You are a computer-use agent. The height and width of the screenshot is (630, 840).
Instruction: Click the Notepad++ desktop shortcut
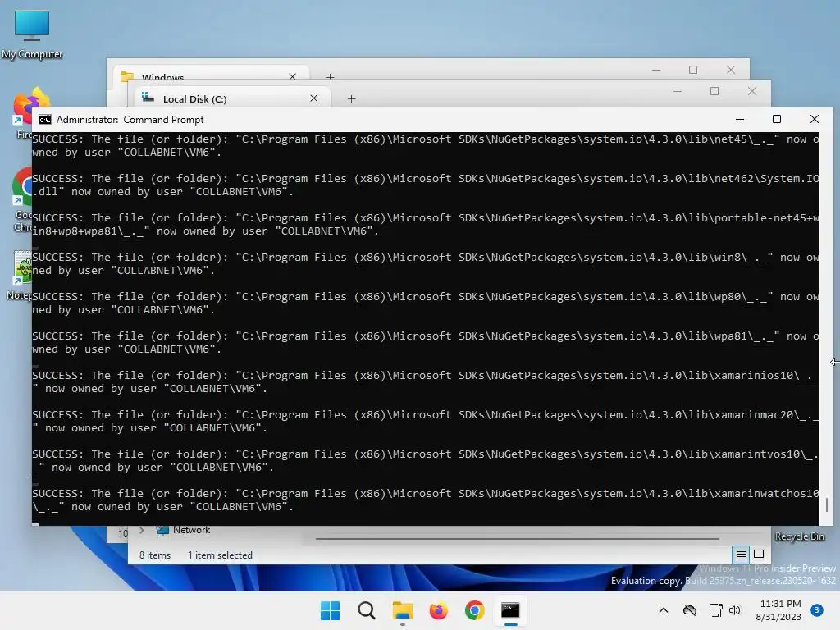click(21, 276)
